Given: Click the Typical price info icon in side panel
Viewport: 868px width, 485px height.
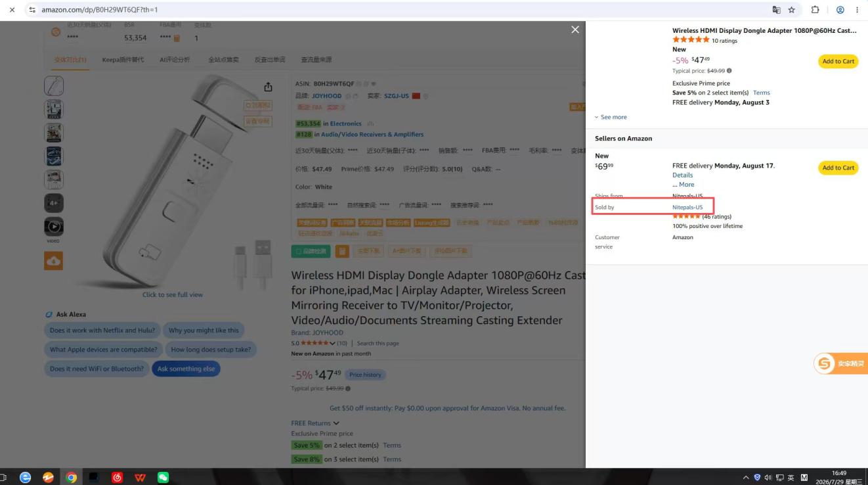Looking at the screenshot, I should click(x=729, y=71).
